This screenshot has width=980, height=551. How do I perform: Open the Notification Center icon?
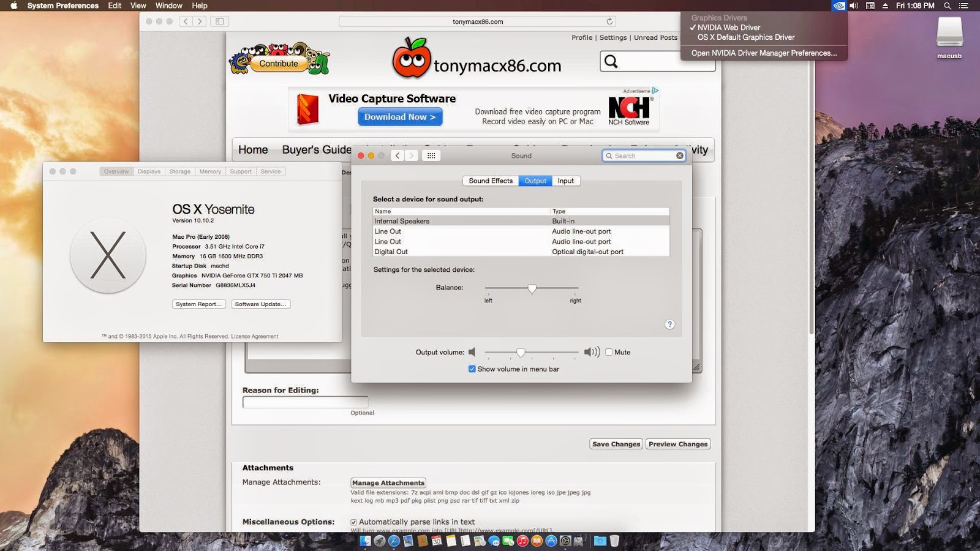[963, 6]
